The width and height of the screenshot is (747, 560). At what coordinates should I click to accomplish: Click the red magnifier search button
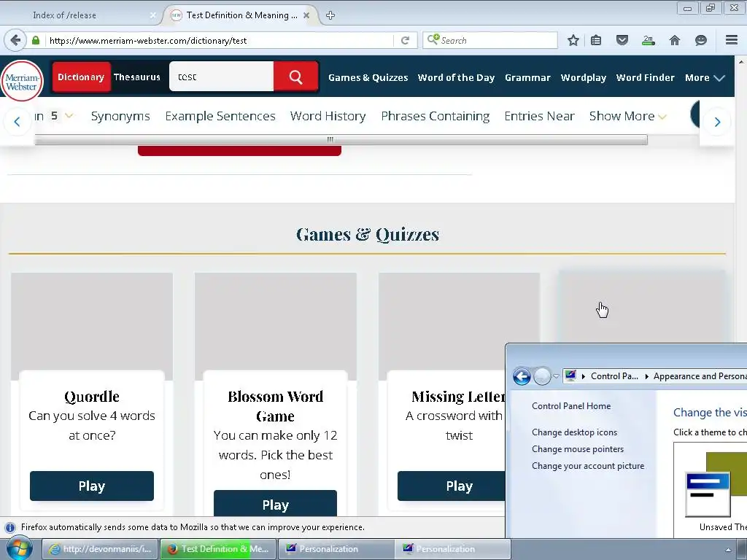coord(296,77)
